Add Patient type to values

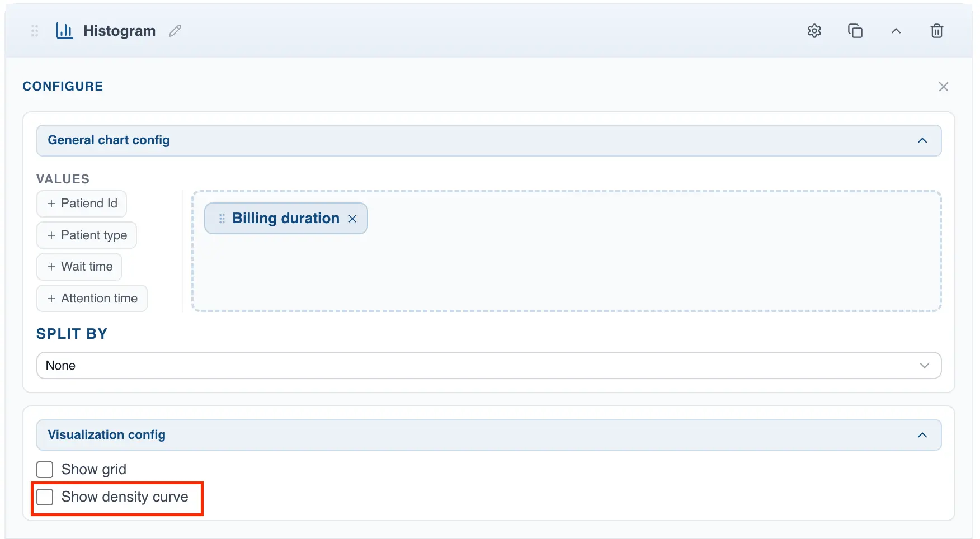click(87, 235)
